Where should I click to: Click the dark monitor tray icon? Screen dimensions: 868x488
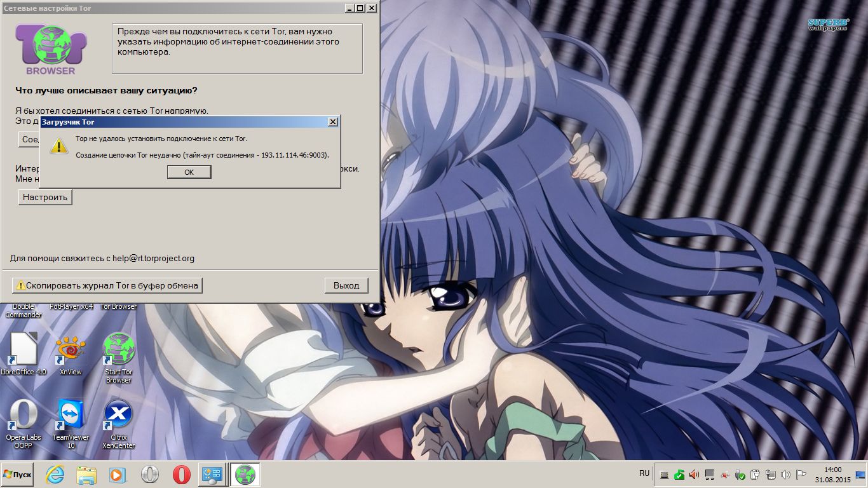coord(710,475)
